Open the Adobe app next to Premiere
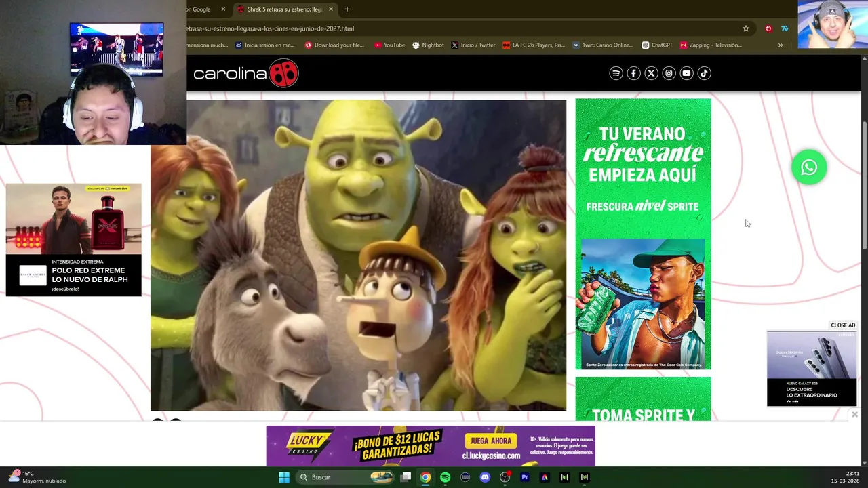The width and height of the screenshot is (868, 488). (545, 477)
